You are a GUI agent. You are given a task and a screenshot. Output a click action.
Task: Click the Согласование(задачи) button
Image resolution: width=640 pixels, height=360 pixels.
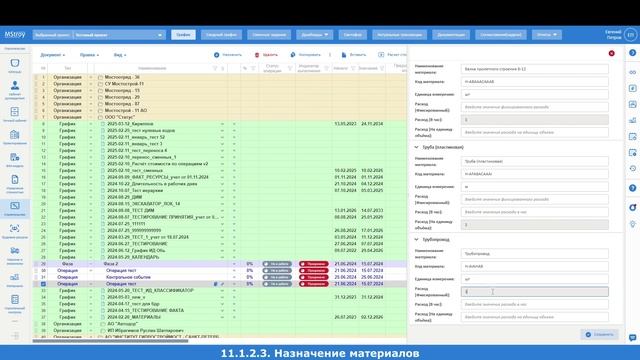pyautogui.click(x=500, y=35)
